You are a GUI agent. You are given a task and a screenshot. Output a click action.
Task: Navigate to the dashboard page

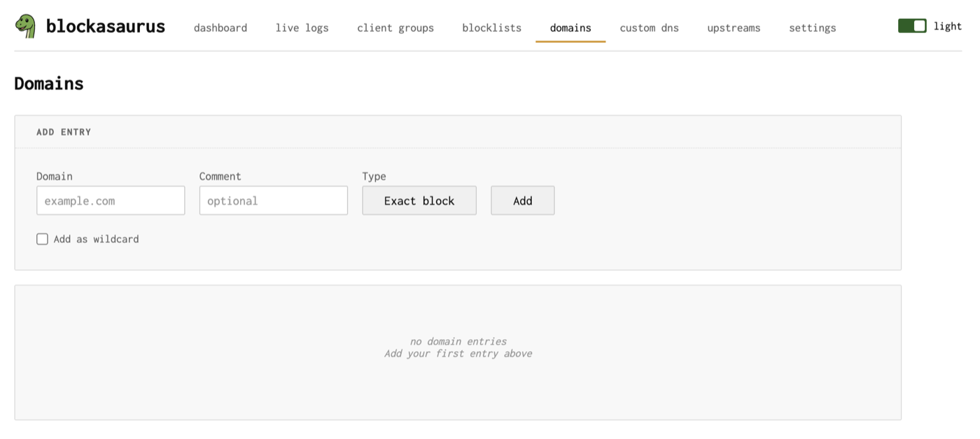click(x=220, y=27)
